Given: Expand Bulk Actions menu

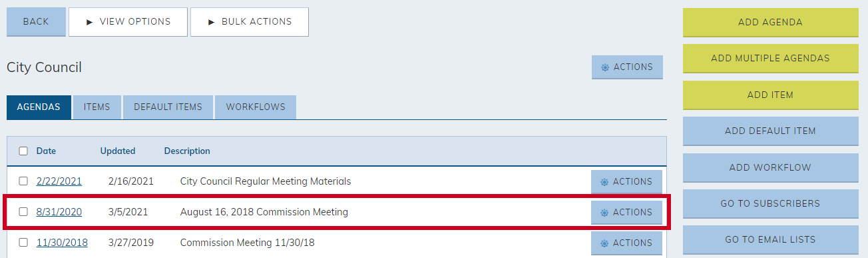Looking at the screenshot, I should 250,22.
